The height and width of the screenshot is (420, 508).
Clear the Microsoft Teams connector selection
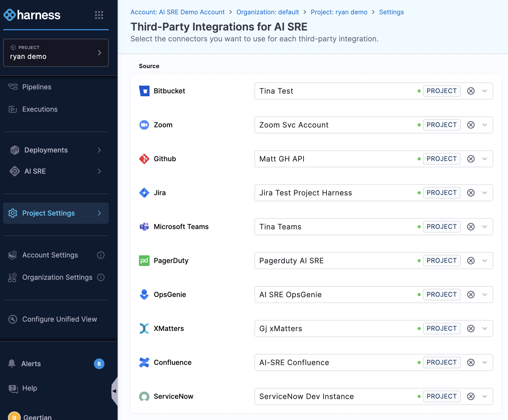[471, 227]
